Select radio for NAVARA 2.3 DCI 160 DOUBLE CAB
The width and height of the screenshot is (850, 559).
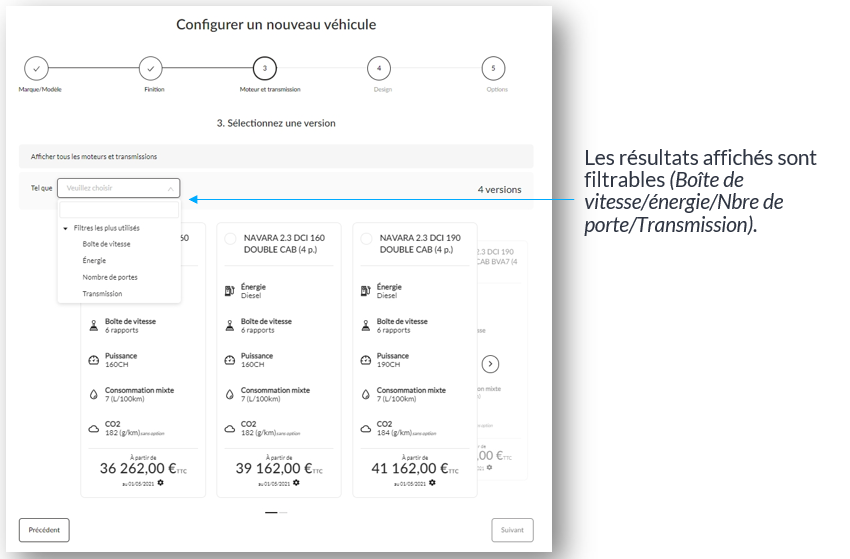[230, 239]
